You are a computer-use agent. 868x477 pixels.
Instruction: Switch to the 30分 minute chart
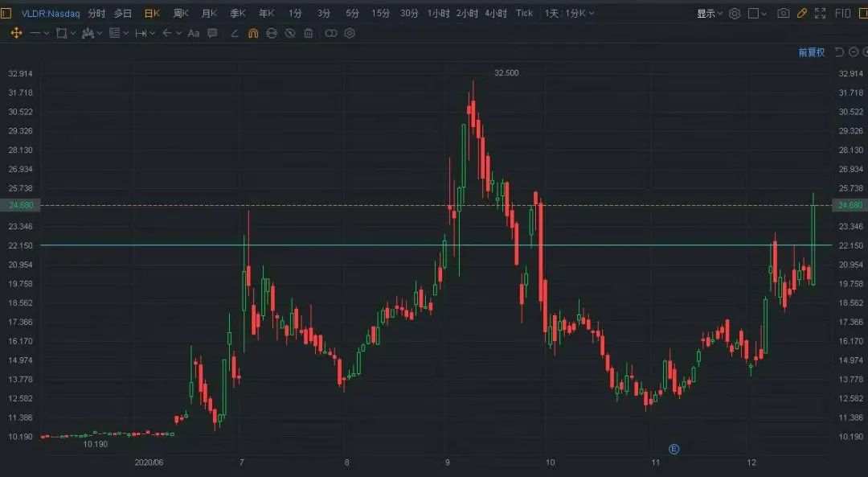tap(410, 14)
